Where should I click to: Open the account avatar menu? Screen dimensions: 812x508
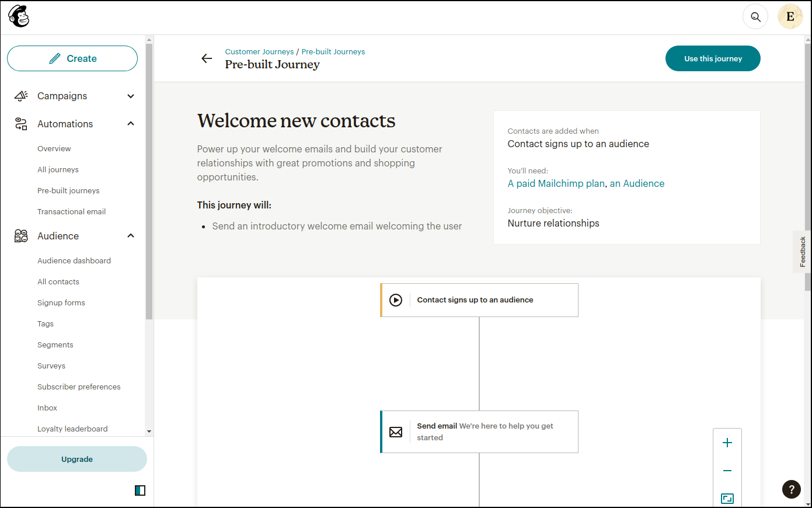click(x=790, y=17)
